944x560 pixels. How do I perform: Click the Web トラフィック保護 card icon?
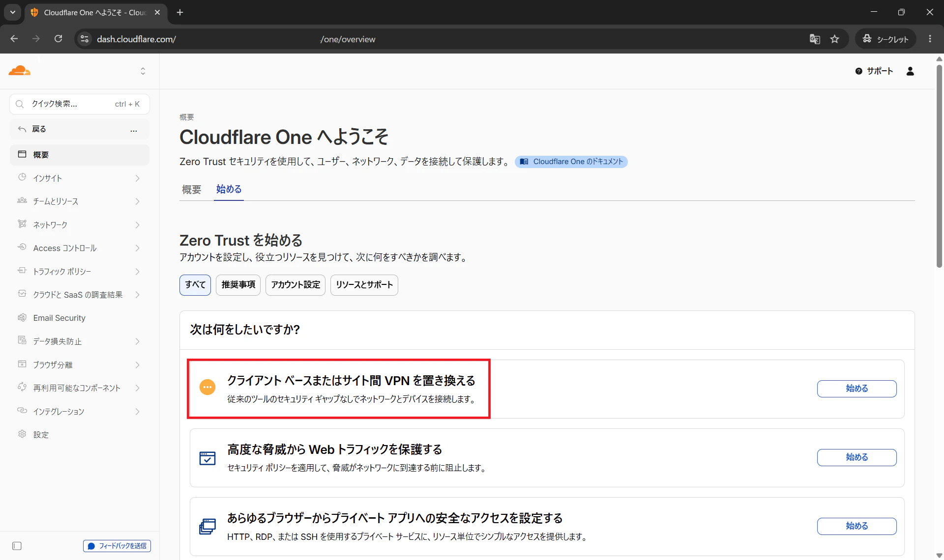pyautogui.click(x=207, y=458)
